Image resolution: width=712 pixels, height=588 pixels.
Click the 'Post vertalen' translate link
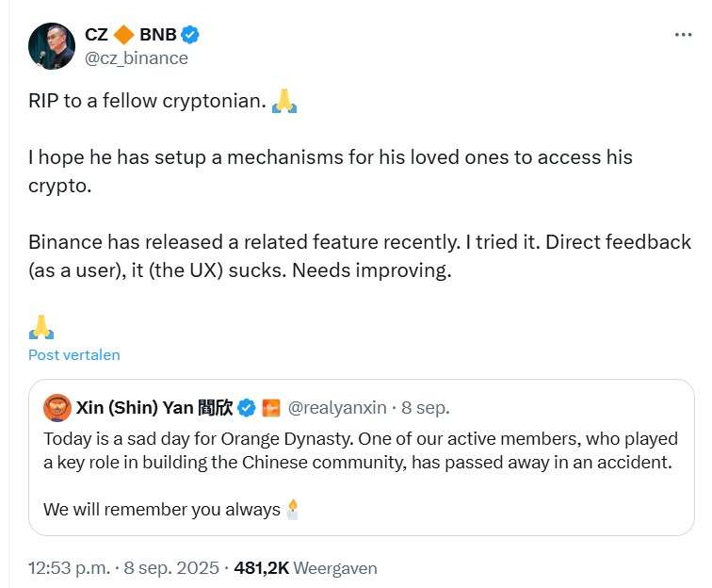74,355
